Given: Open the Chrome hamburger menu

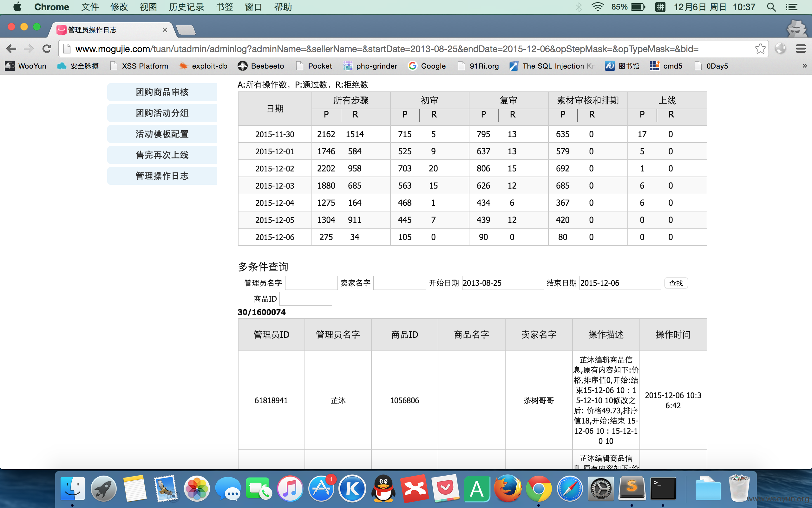Looking at the screenshot, I should tap(801, 49).
